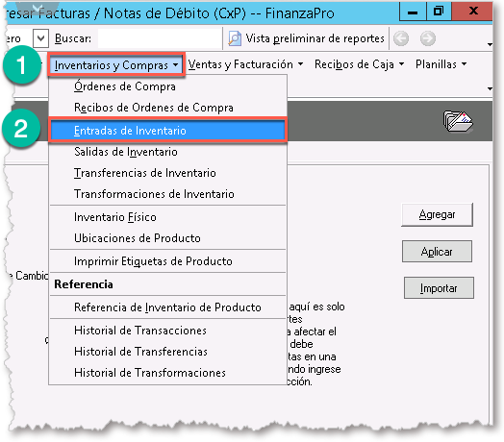The height and width of the screenshot is (442, 504).
Task: Open Historial de Transacciones
Action: coord(167,331)
